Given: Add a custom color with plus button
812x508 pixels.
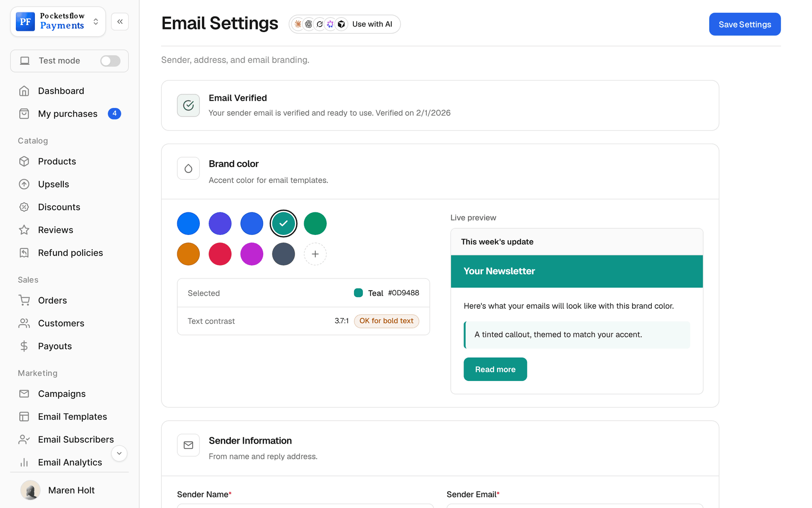Looking at the screenshot, I should click(x=315, y=254).
